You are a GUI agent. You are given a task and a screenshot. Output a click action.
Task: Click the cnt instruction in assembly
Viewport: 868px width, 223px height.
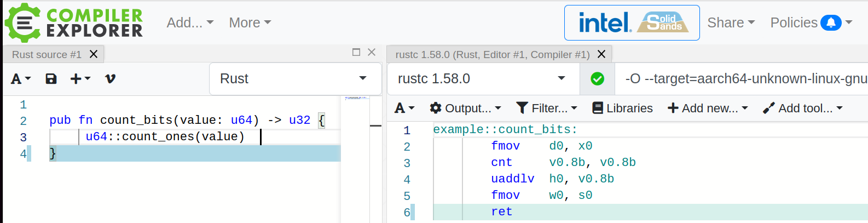501,163
